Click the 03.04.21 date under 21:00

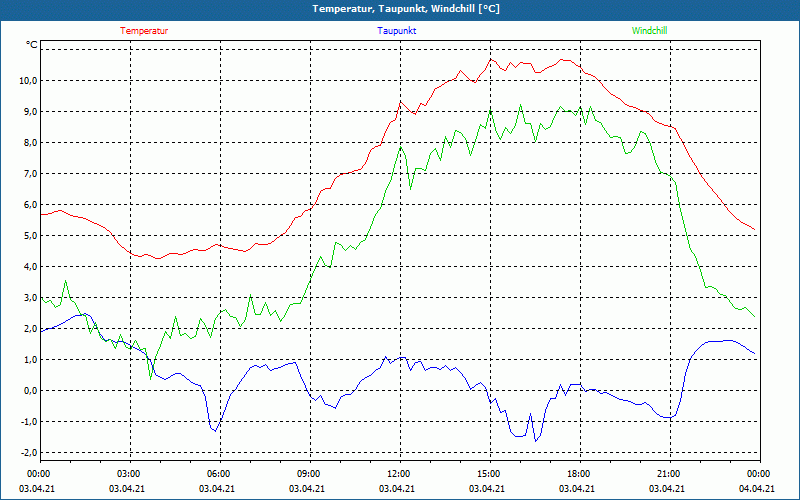coord(667,489)
